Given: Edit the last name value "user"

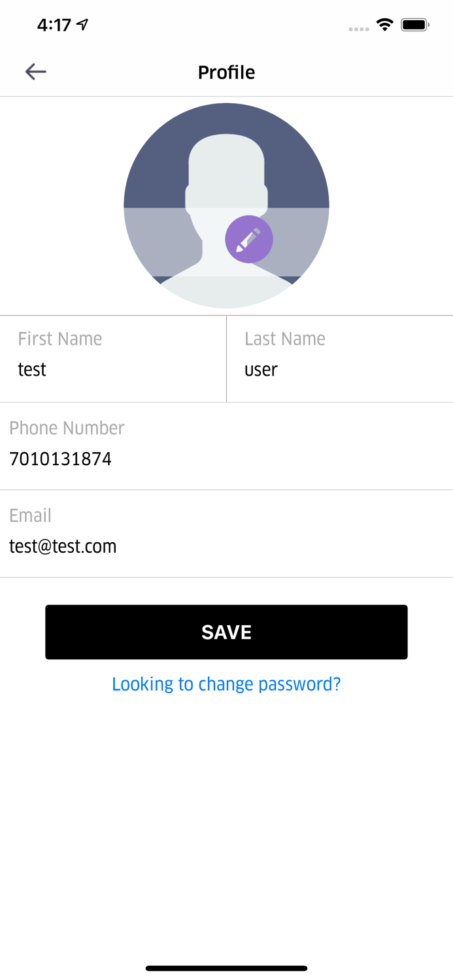Looking at the screenshot, I should (261, 369).
